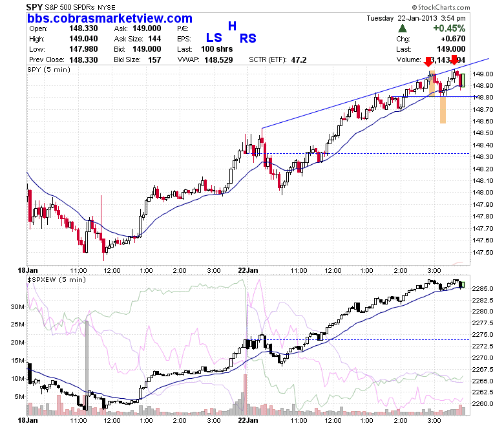Click the SPY ticker symbol title

(34, 7)
